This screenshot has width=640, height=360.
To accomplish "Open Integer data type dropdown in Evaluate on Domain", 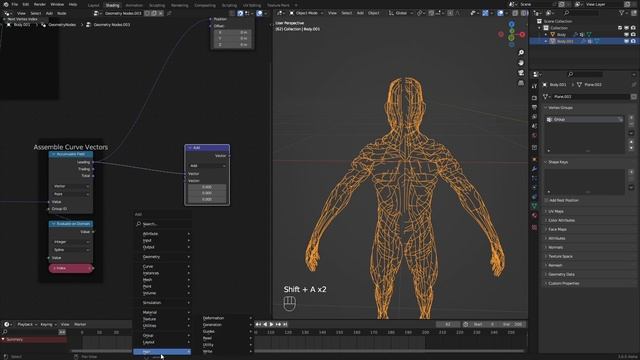I will click(71, 242).
